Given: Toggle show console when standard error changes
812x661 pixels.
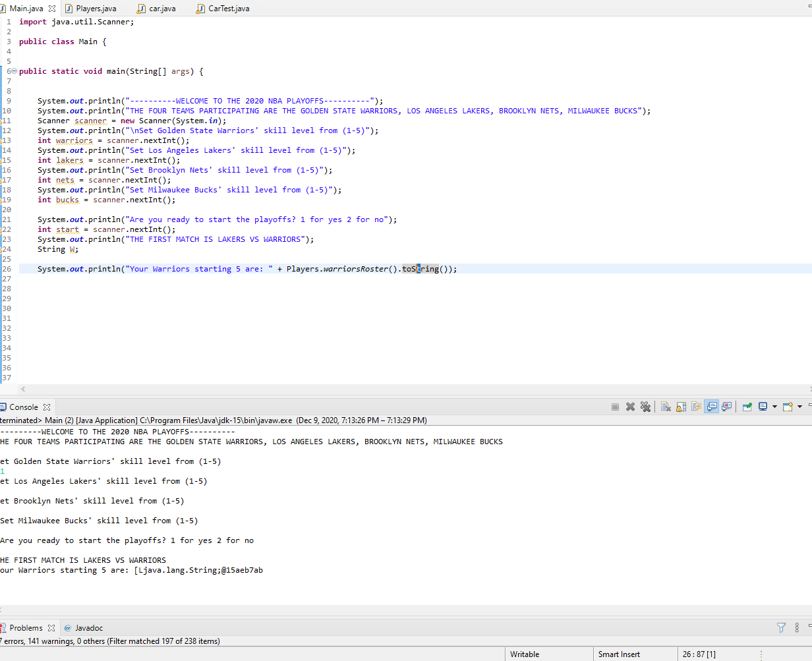Looking at the screenshot, I should [x=726, y=407].
